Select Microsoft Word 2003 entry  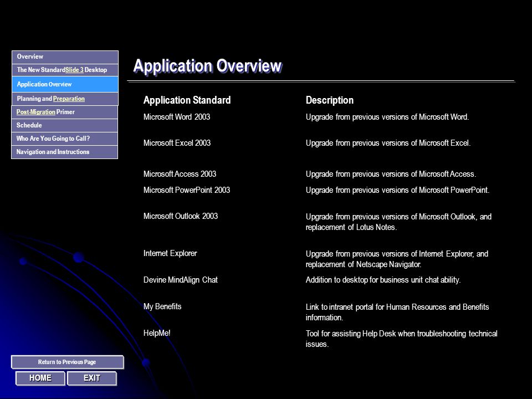pyautogui.click(x=176, y=117)
